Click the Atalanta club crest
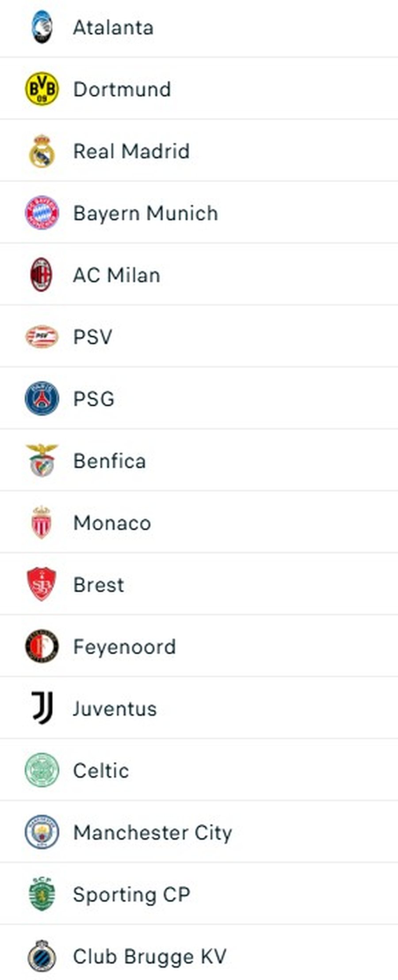The image size is (398, 980). click(42, 27)
